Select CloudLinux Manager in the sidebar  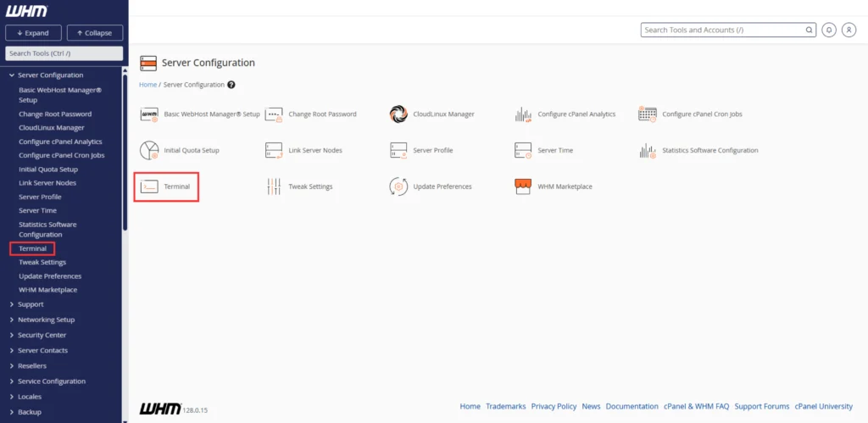click(52, 127)
